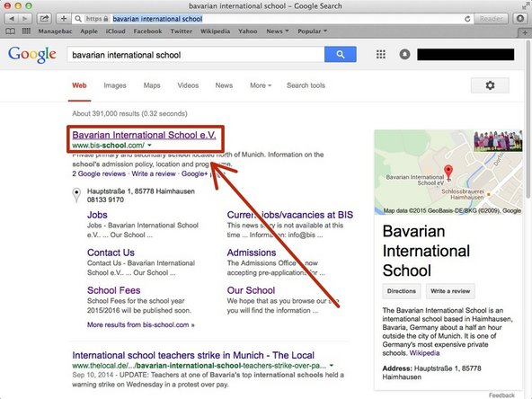Click the red map pin on map
Screen dimensions: 532x399
pyautogui.click(x=448, y=172)
